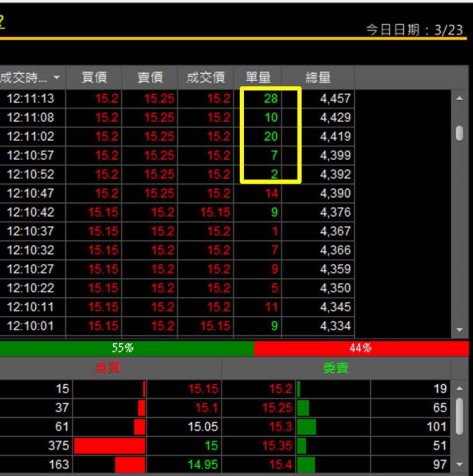
Task: Select the 12:10:42 trade row time
Action: (31, 212)
